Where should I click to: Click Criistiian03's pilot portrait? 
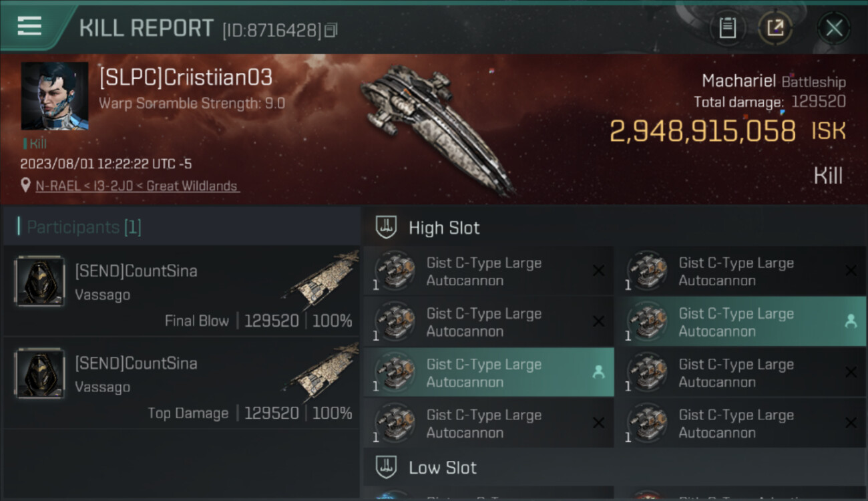pos(55,96)
